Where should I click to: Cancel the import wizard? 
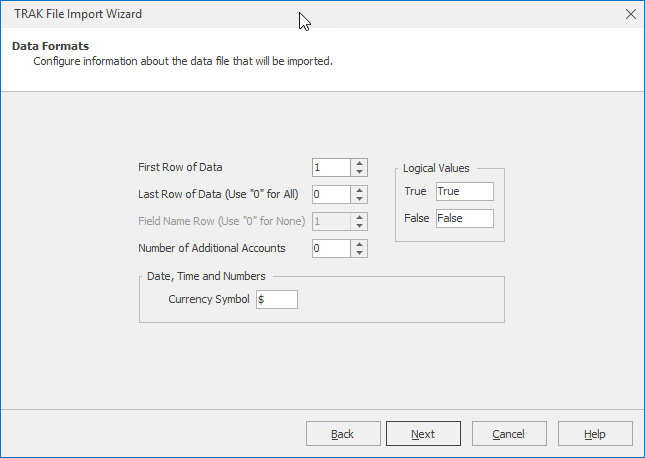click(509, 434)
